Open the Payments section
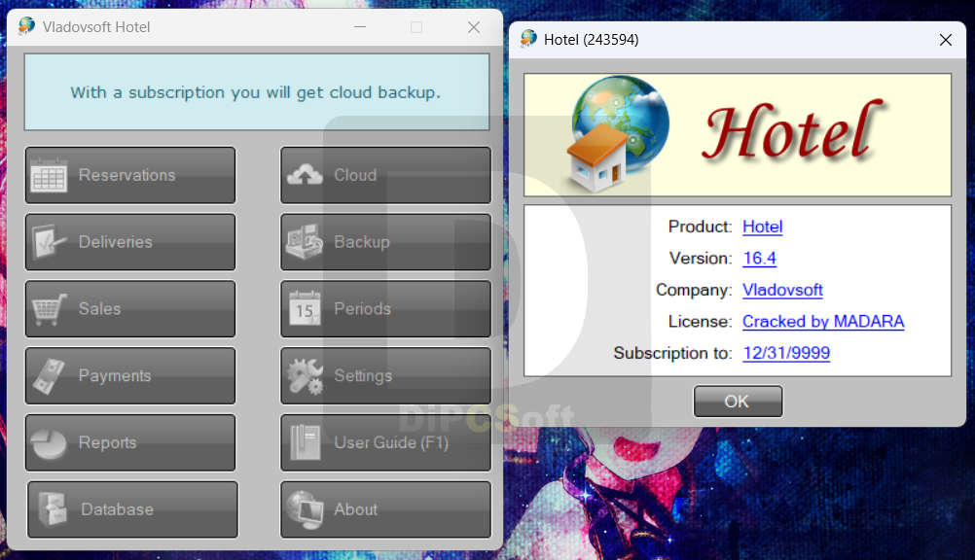This screenshot has width=975, height=560. coord(130,376)
